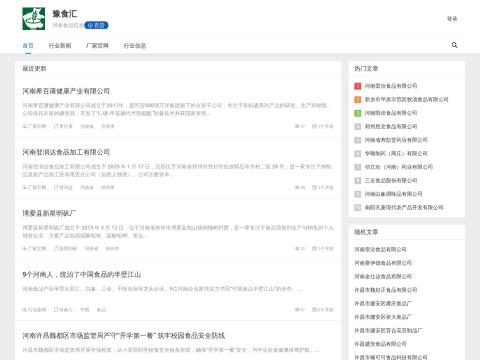Switch to the 厂家官网 tab
The width and height of the screenshot is (480, 360).
point(97,46)
